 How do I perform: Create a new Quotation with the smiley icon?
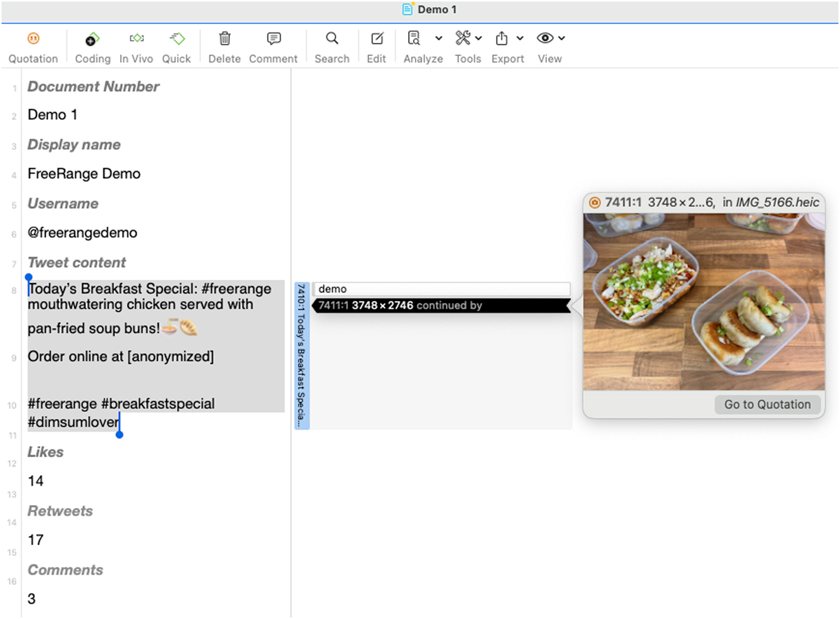32,39
